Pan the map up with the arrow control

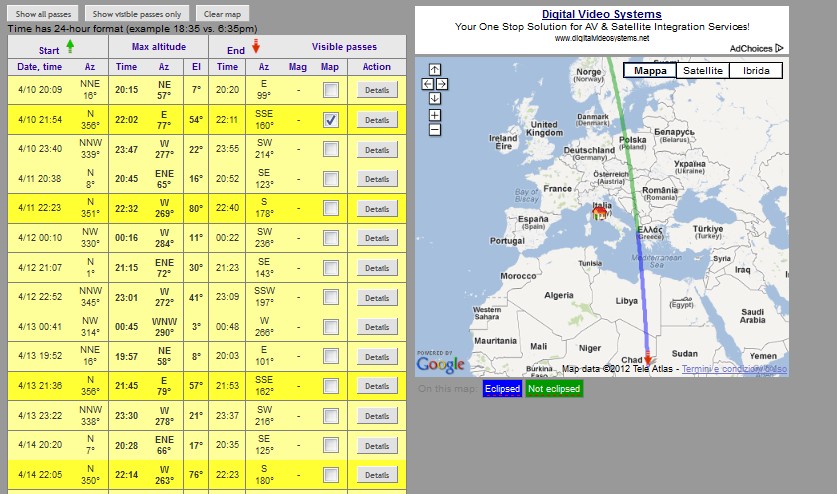(435, 69)
